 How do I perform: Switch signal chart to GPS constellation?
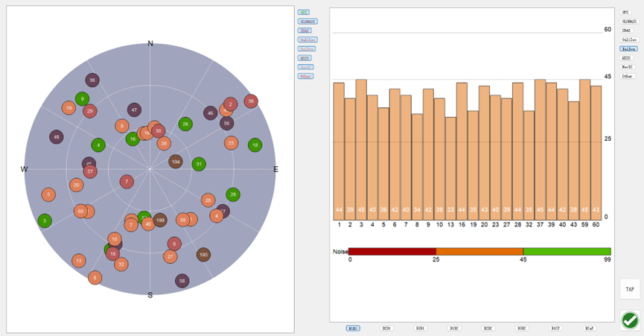pyautogui.click(x=625, y=13)
